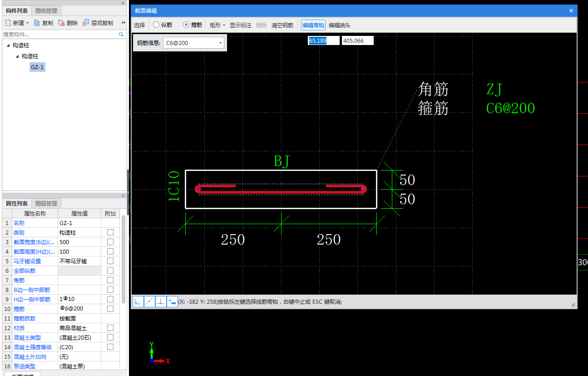Click the 编辑弯钩 button
588x376 pixels.
pos(313,25)
